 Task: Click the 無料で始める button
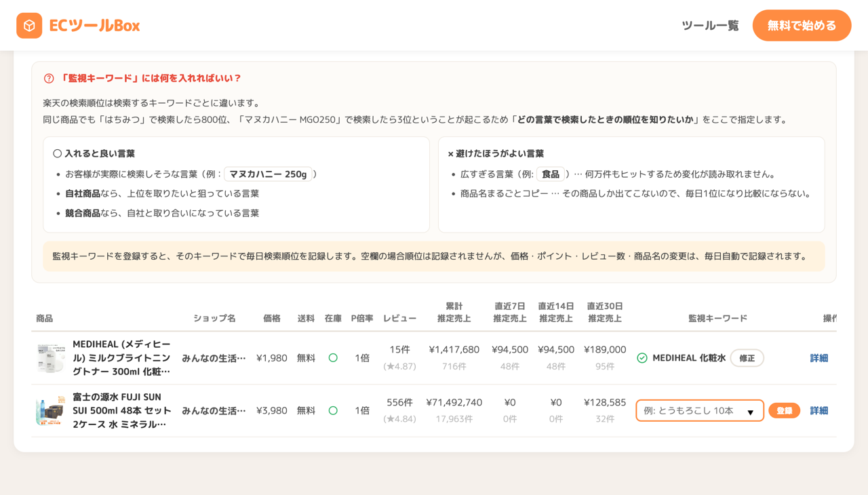[802, 26]
